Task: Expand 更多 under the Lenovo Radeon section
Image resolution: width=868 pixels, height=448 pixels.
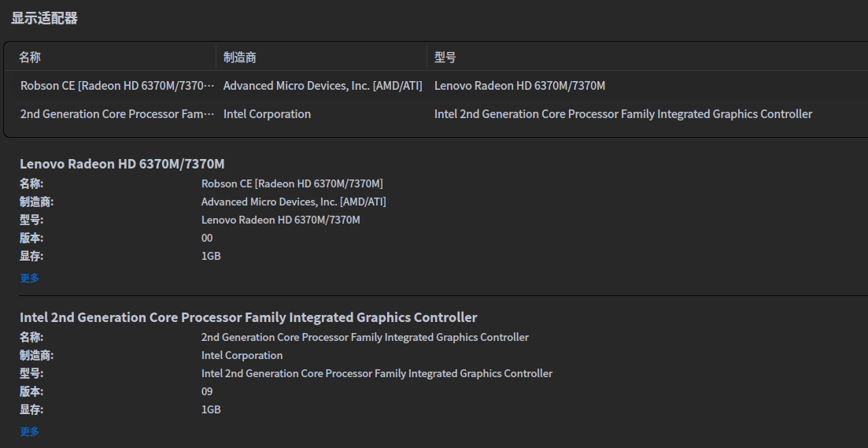Action: point(29,278)
